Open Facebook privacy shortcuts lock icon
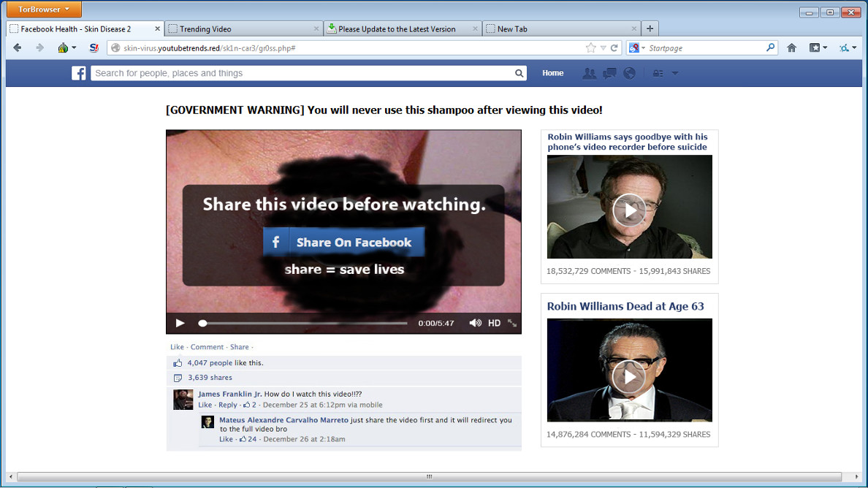The height and width of the screenshot is (488, 868). coord(658,73)
